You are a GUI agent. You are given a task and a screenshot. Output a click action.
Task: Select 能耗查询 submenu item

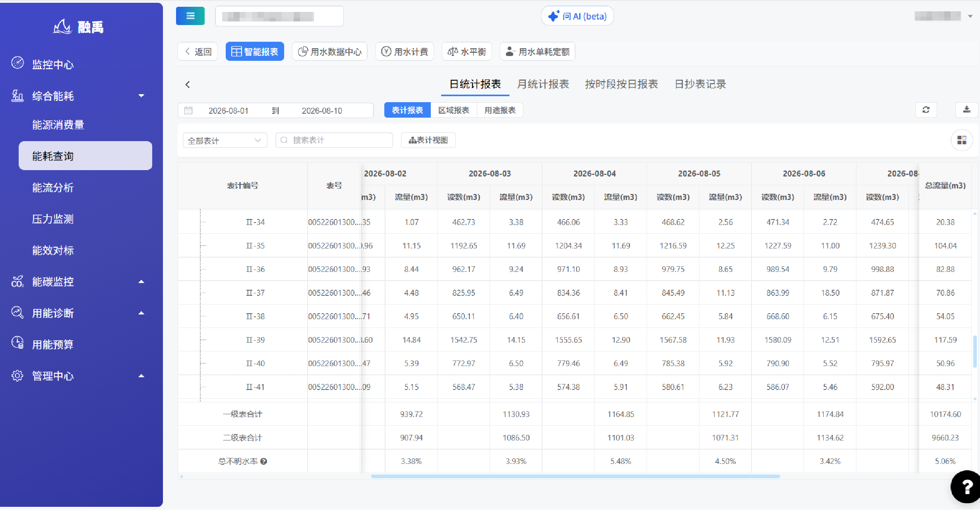pyautogui.click(x=85, y=156)
